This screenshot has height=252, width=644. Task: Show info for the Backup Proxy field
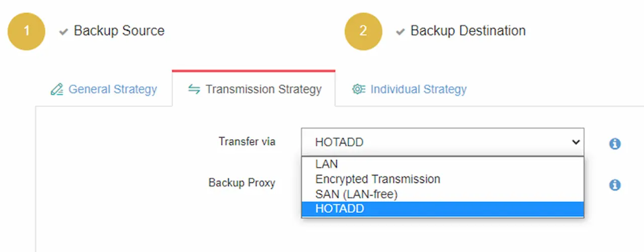[x=614, y=185]
